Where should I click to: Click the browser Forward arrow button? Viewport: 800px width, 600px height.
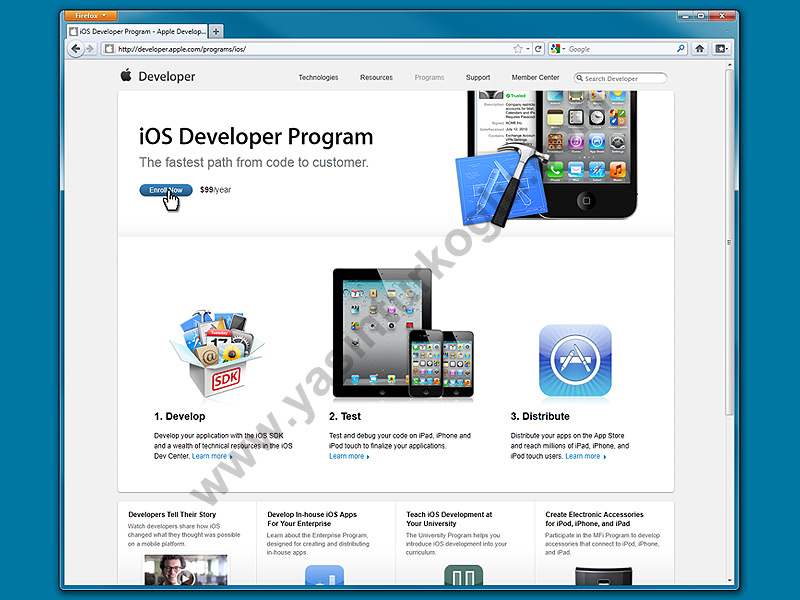coord(90,49)
